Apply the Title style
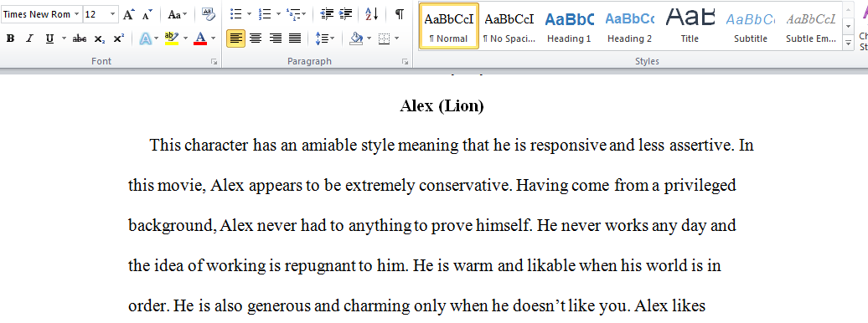 (690, 26)
